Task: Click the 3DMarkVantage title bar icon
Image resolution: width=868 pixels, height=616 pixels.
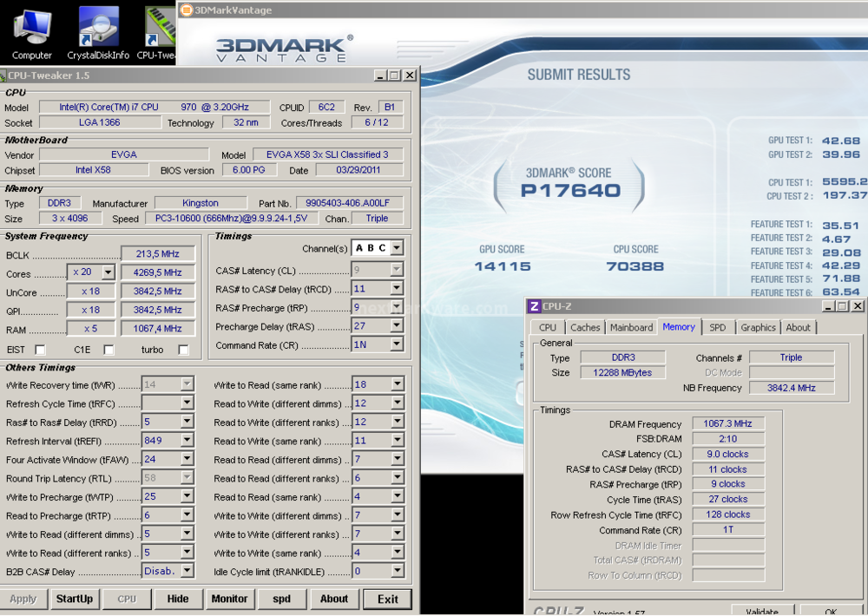Action: [x=187, y=10]
